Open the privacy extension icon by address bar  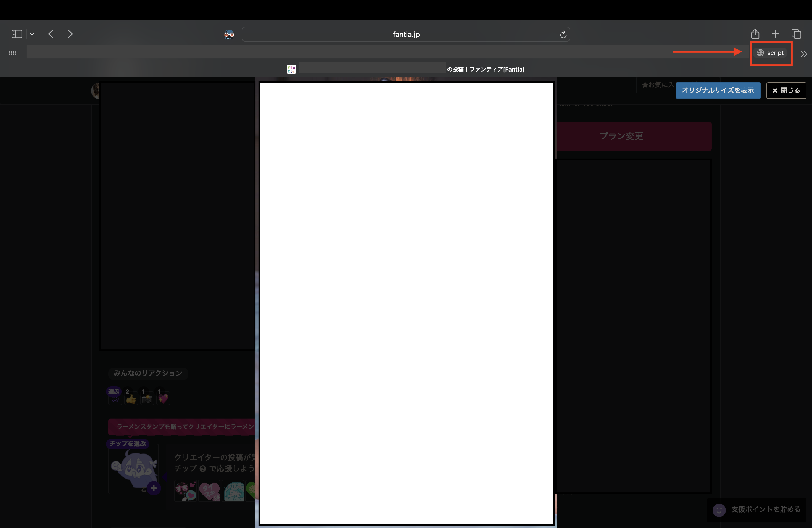(229, 35)
